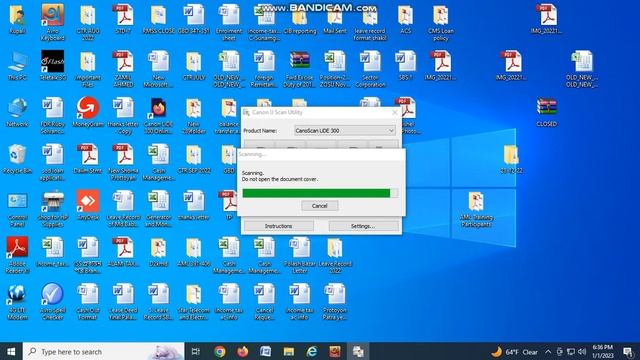Open the Control Panel desktop icon
The image size is (640, 360).
click(x=18, y=209)
